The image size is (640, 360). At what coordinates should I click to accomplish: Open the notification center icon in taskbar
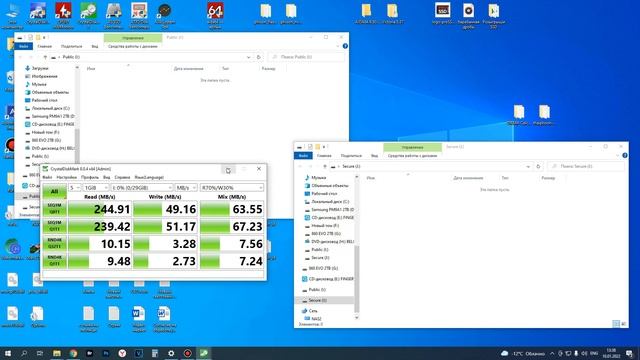[629, 353]
